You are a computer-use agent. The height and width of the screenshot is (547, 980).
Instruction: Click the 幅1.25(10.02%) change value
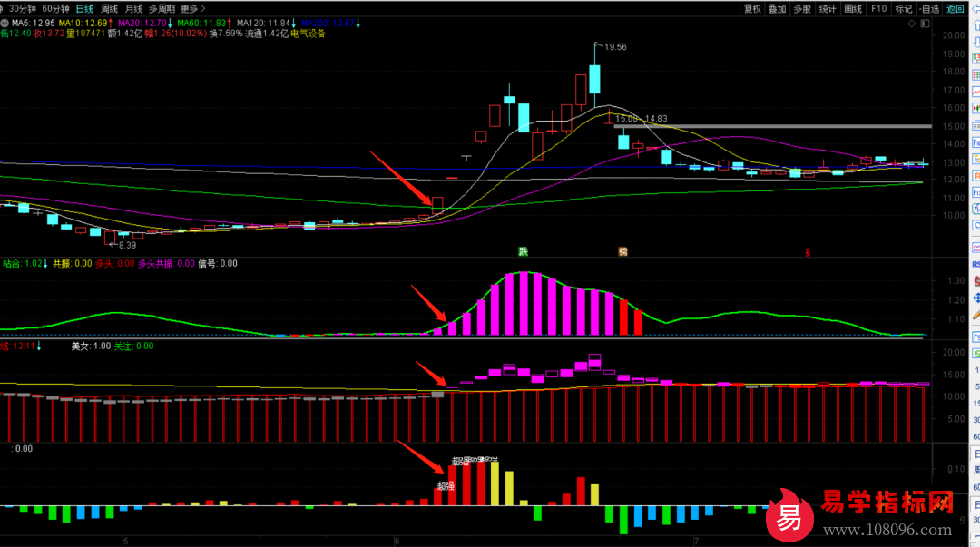tap(176, 34)
